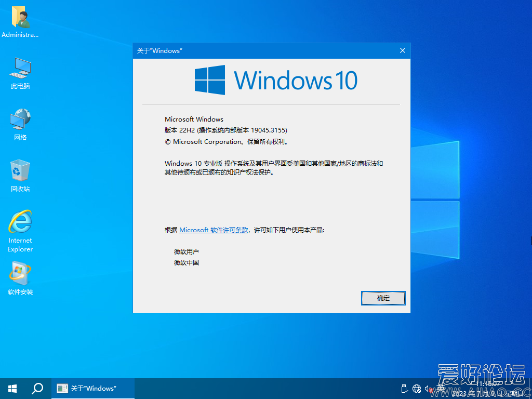The width and height of the screenshot is (532, 399).
Task: Close the 关于 Windows dialog
Action: point(402,50)
